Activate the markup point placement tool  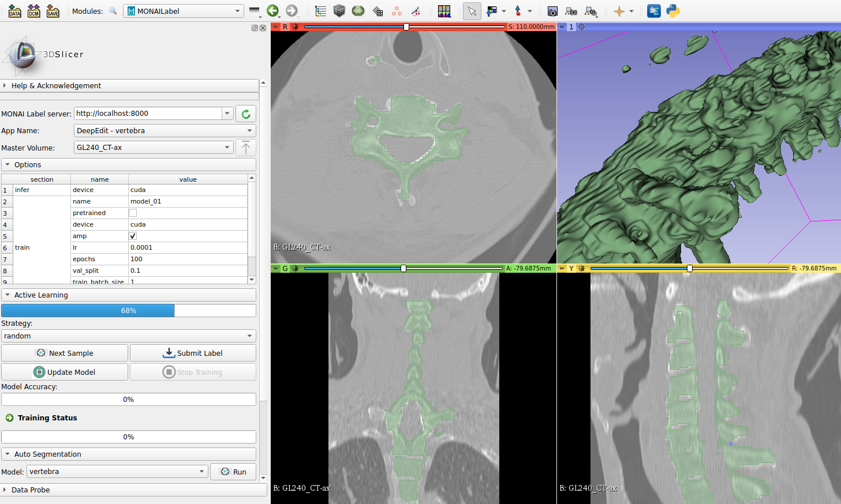(x=518, y=11)
